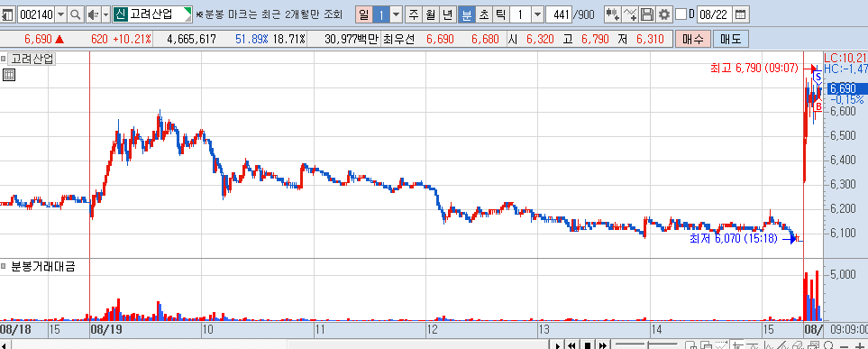Toggle the 분봉거래대금 indicator square
Image resolution: width=868 pixels, height=349 pixels.
pyautogui.click(x=4, y=266)
